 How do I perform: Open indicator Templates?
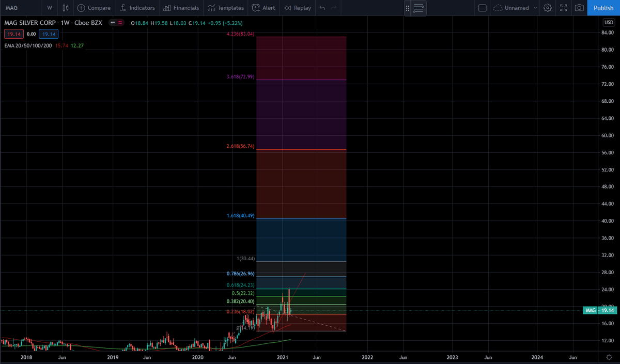tap(226, 8)
